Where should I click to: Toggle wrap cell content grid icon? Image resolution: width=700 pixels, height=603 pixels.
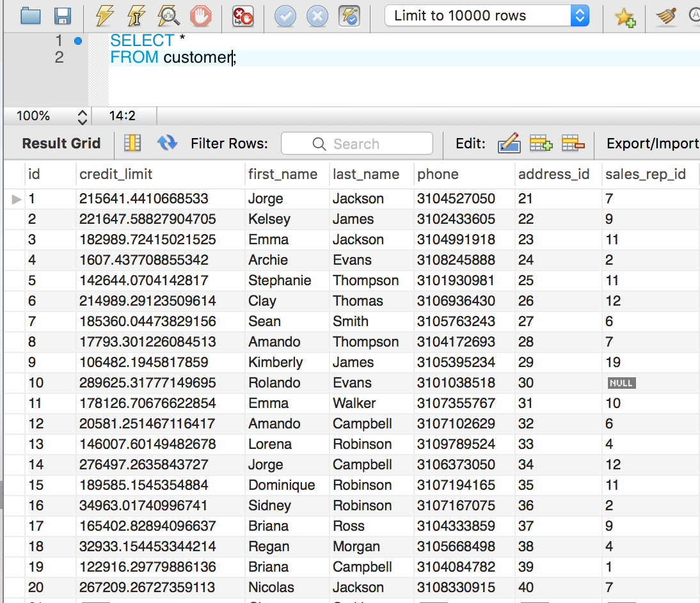coord(132,143)
